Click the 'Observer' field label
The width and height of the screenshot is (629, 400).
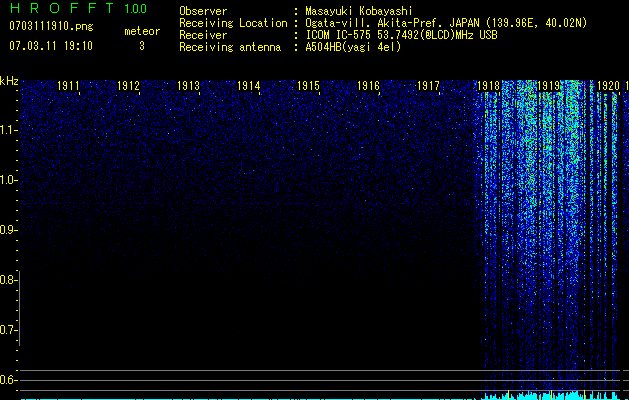point(203,11)
